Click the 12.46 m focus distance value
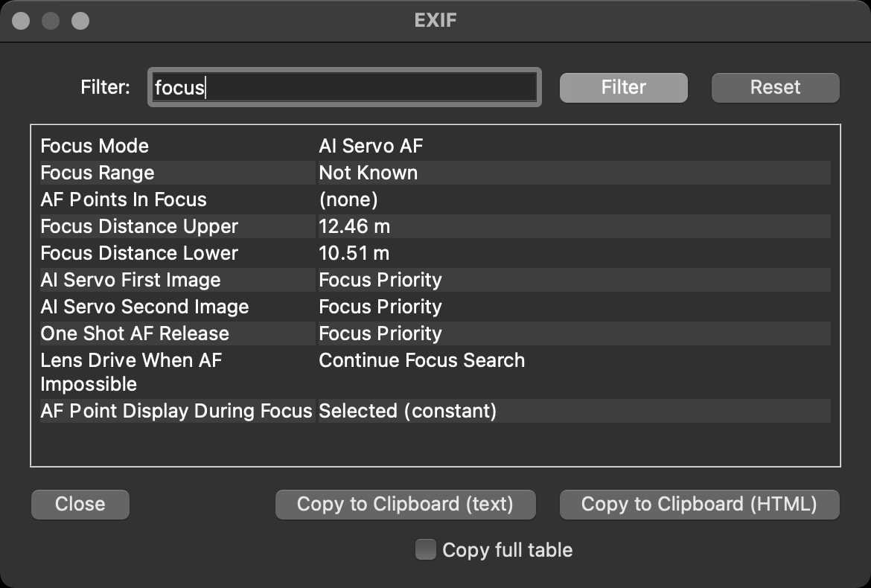This screenshot has width=871, height=588. (354, 226)
